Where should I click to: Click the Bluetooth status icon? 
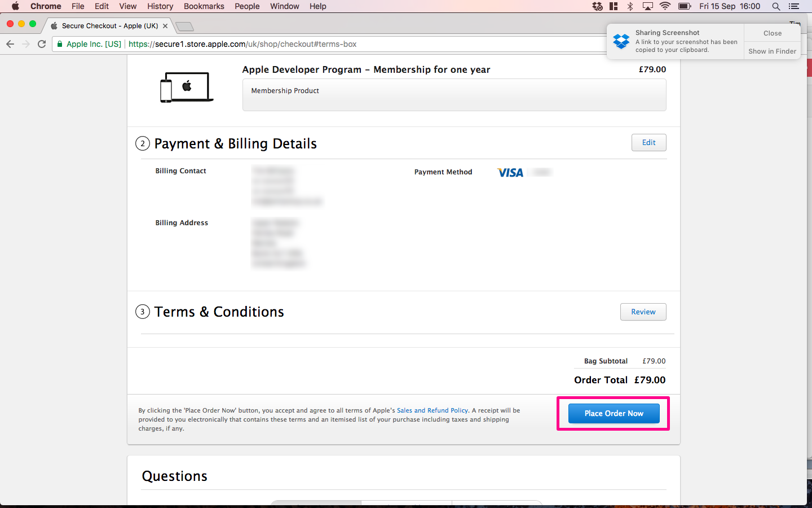click(x=630, y=6)
